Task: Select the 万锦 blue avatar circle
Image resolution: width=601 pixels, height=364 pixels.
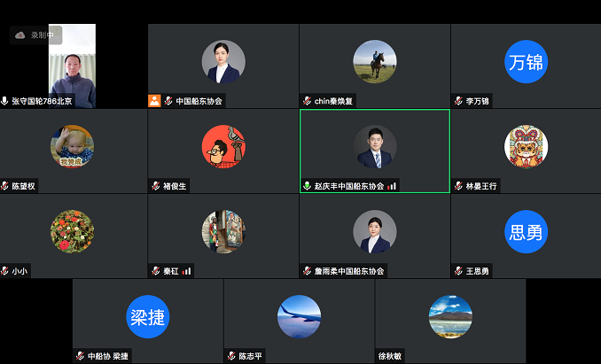Action: (x=526, y=62)
